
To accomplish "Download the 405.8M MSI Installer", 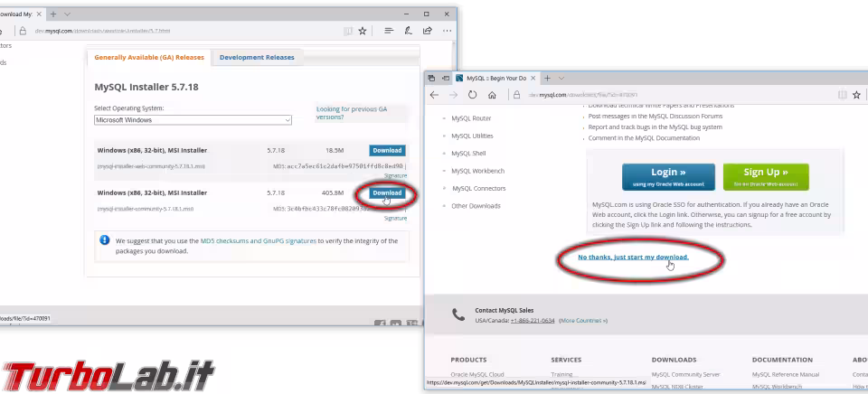I will point(387,193).
